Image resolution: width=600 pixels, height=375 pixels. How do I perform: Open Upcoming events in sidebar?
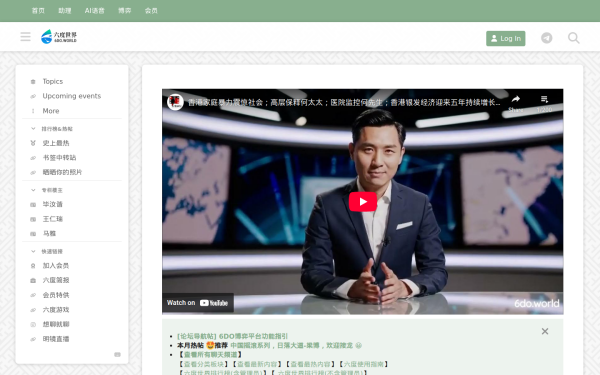pos(72,96)
